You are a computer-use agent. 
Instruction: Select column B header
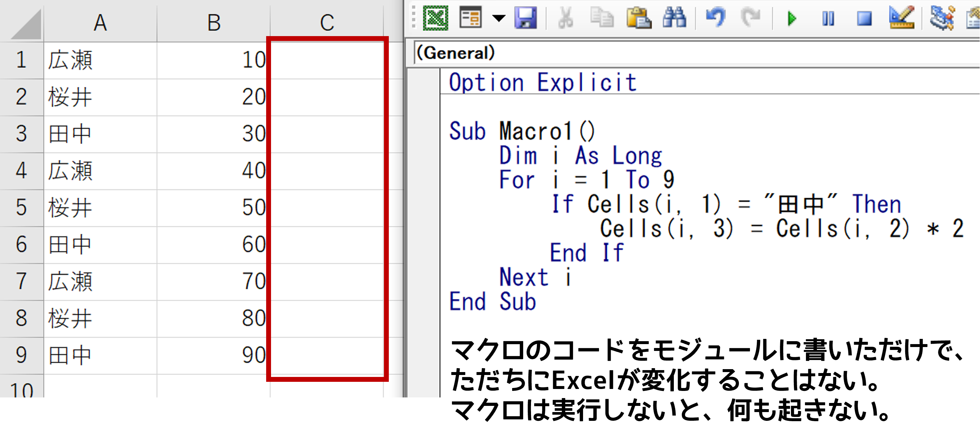(214, 22)
